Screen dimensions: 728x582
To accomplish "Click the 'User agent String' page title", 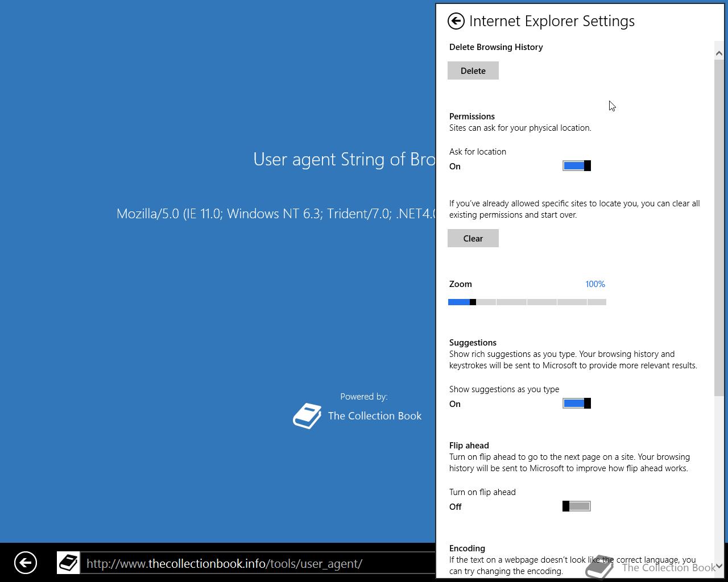I will pyautogui.click(x=345, y=159).
